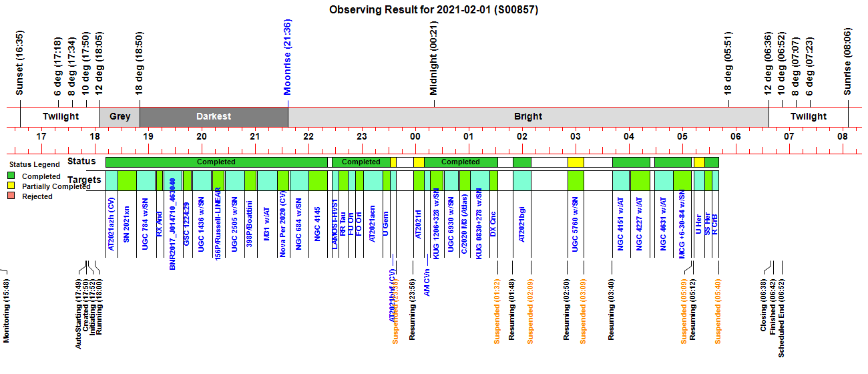Select the Bright sky period bar
The width and height of the screenshot is (868, 374).
coord(528,116)
